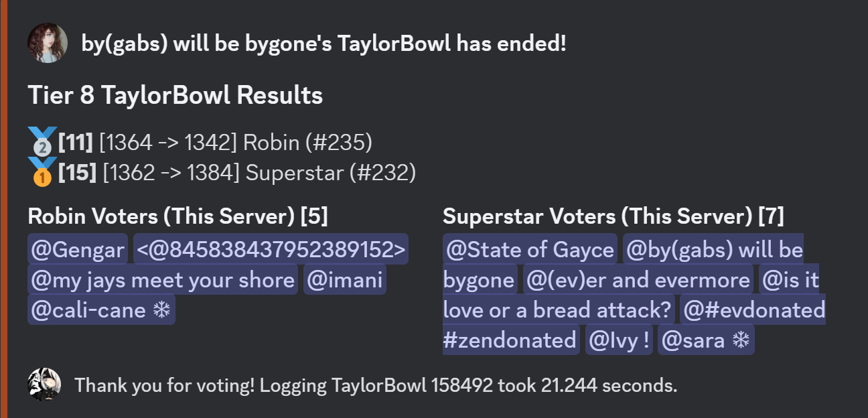Screen dimensions: 868x418
Task: Click the gold first-place medal emoji
Action: point(42,173)
